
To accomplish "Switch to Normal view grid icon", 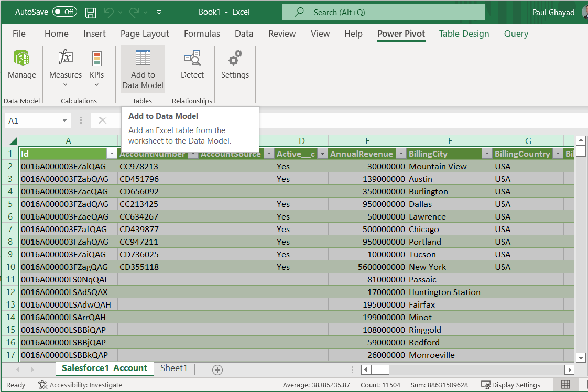I will point(565,385).
